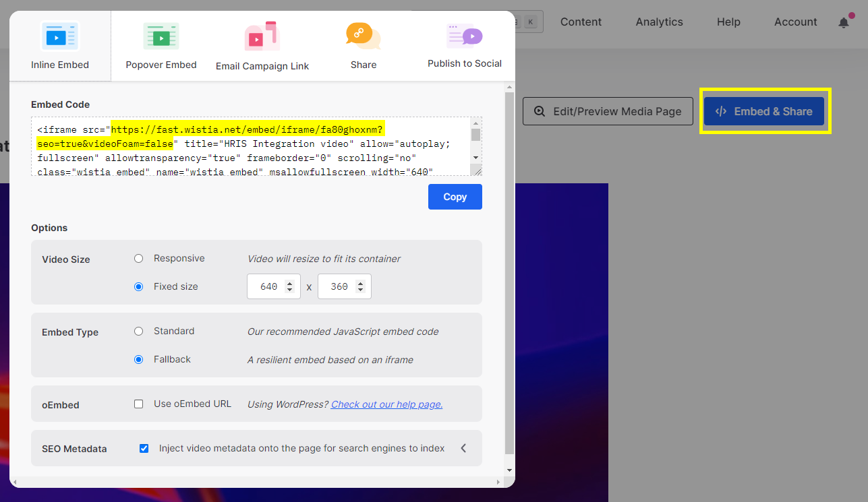Adjust height with the 360 stepper arrows
This screenshot has height=502, width=868.
pos(361,286)
